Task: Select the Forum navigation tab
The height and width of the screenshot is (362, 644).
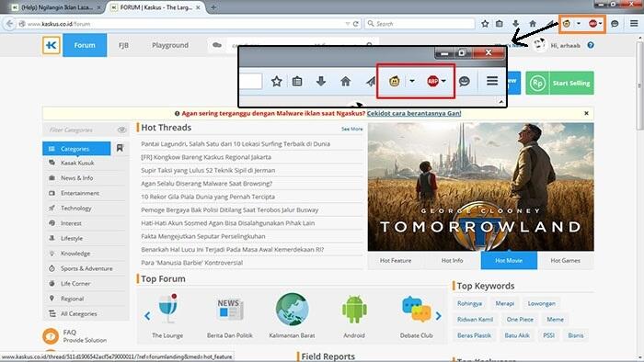Action: click(x=85, y=45)
